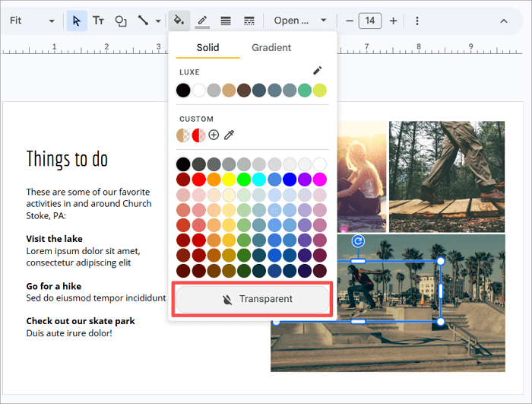Pick the black swatch in LUXE colors
This screenshot has height=404, width=532.
183,91
